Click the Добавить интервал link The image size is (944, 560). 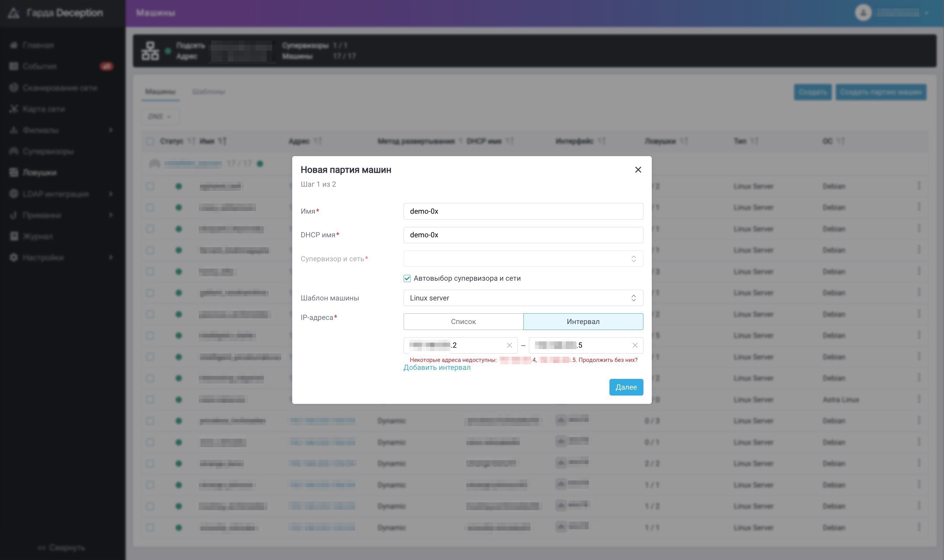point(437,367)
